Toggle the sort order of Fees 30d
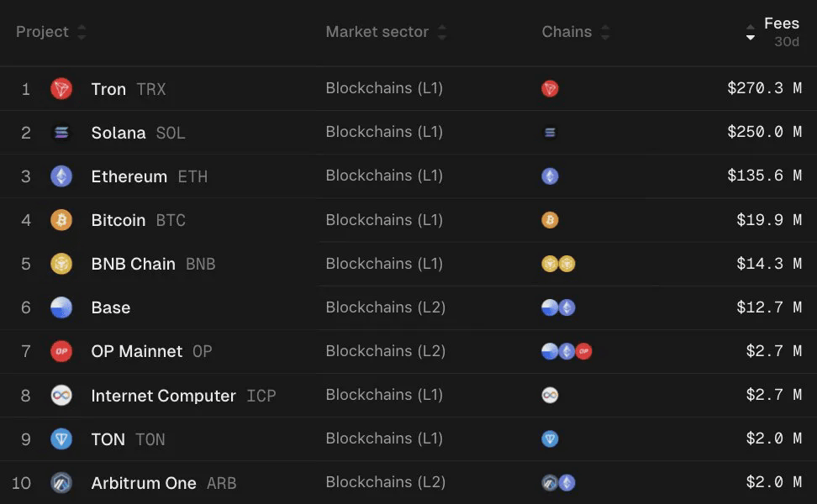This screenshot has width=817, height=504. pos(751,33)
